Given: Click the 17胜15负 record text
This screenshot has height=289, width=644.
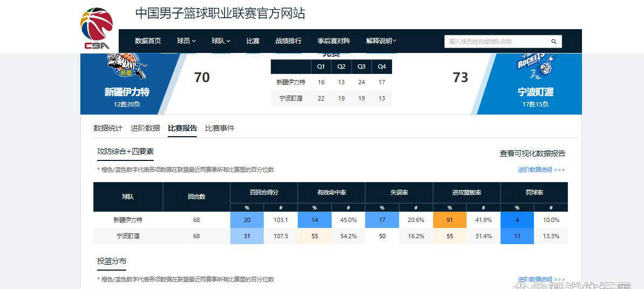Looking at the screenshot, I should [536, 104].
